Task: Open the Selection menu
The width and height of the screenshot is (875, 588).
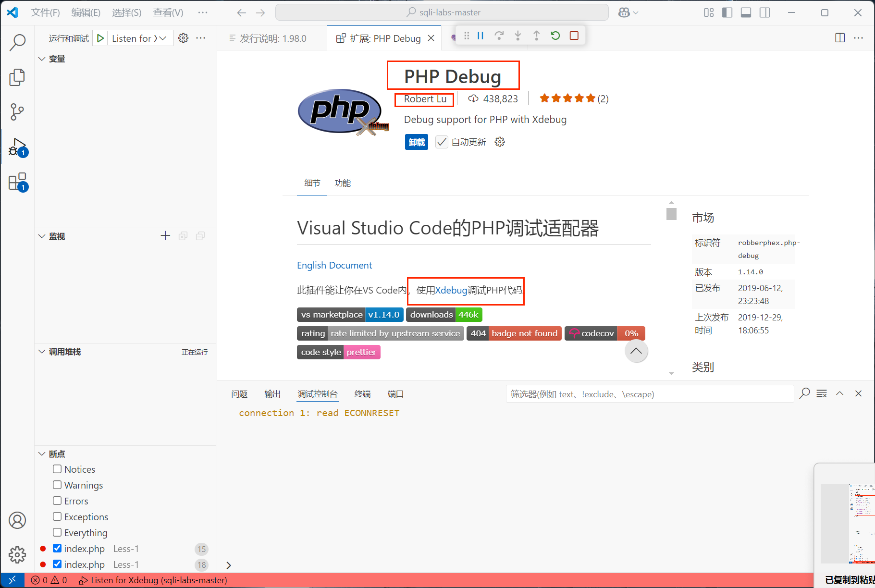Action: click(127, 13)
